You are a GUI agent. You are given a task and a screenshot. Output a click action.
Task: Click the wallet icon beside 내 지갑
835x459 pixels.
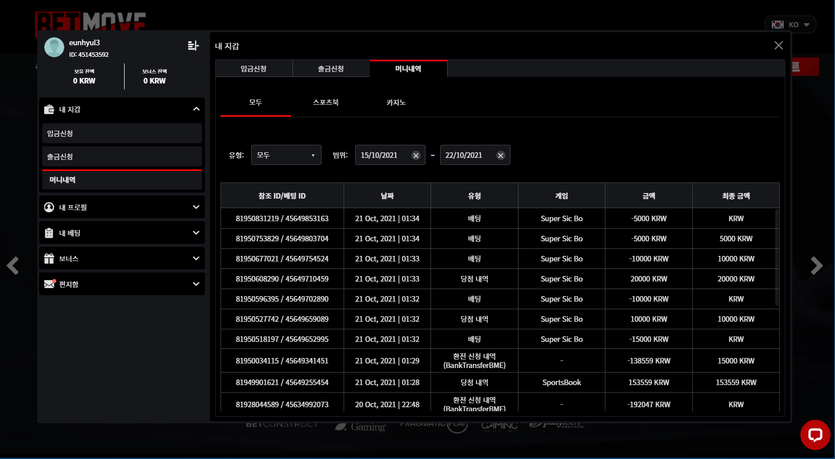click(49, 109)
